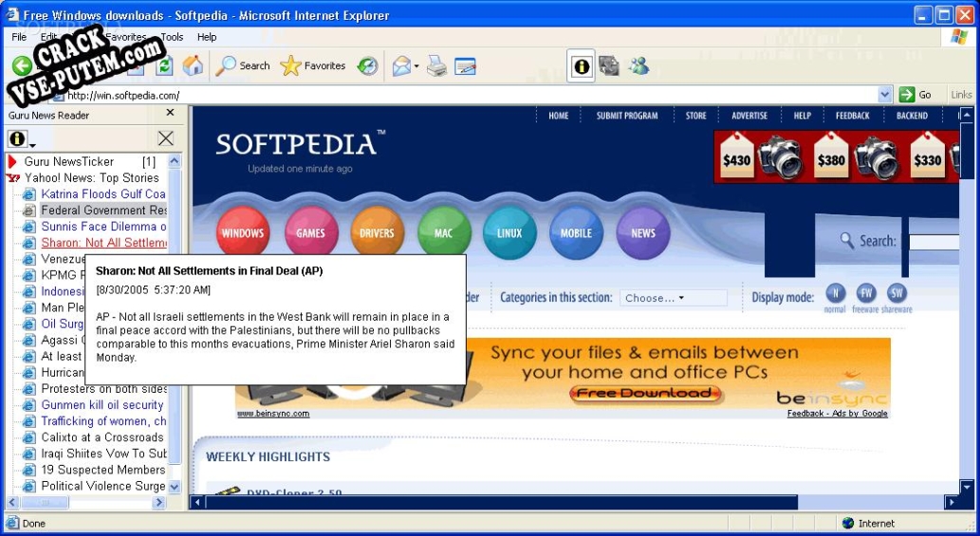This screenshot has height=536, width=980.
Task: Click the Free Download banner button
Action: [x=645, y=394]
